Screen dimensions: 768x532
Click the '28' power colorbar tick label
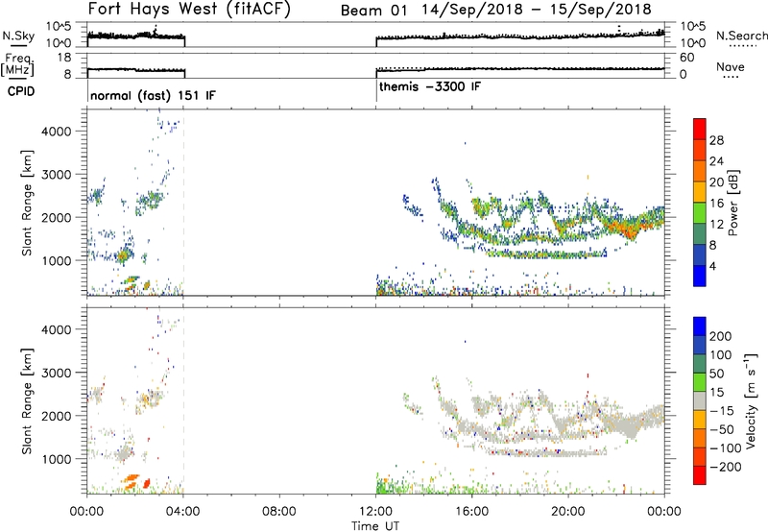(716, 140)
